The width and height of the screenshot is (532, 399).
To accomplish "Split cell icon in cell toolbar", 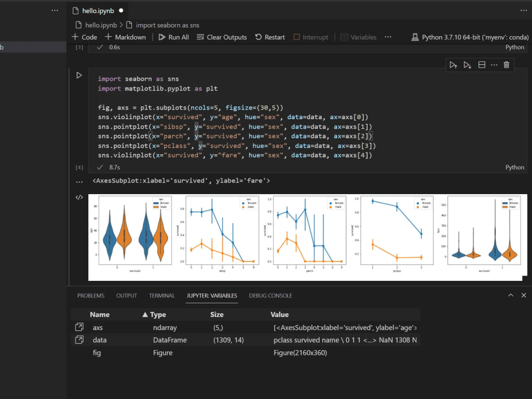I will pos(481,65).
